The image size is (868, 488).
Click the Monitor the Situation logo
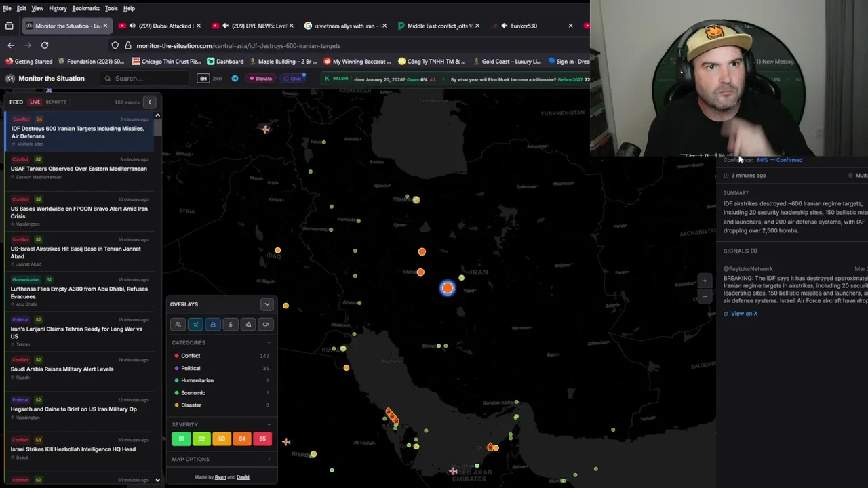(45, 79)
